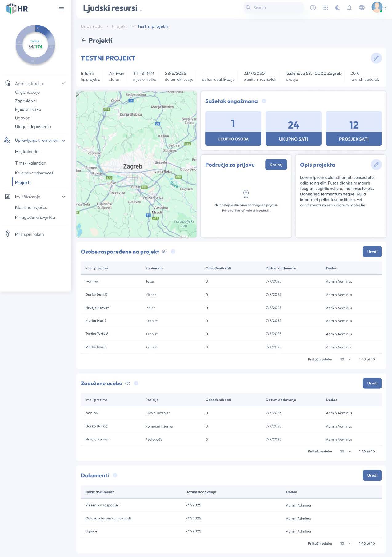
Task: Click Uredi for Dokumenti
Action: pyautogui.click(x=372, y=475)
